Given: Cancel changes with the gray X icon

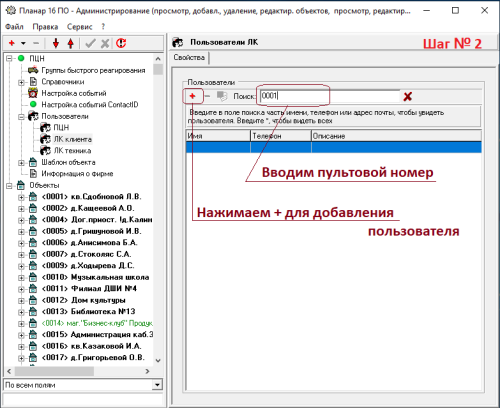Looking at the screenshot, I should tap(105, 43).
